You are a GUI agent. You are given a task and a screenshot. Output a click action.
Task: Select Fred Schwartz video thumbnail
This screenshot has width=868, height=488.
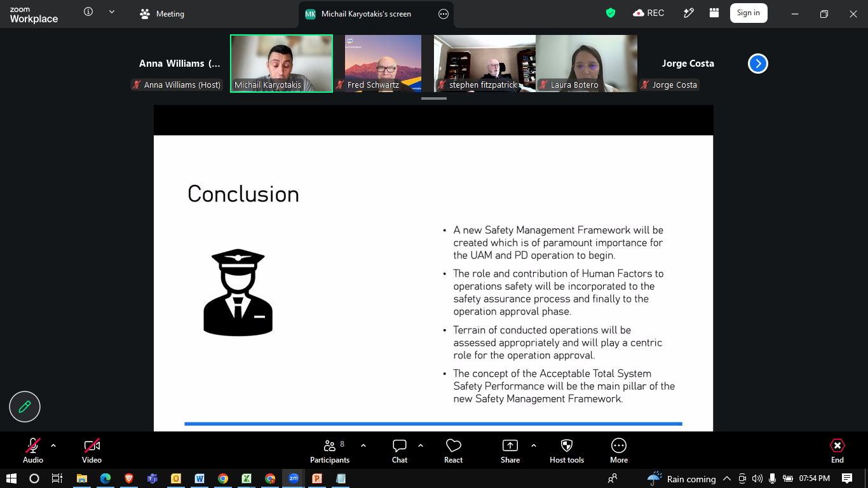[383, 64]
